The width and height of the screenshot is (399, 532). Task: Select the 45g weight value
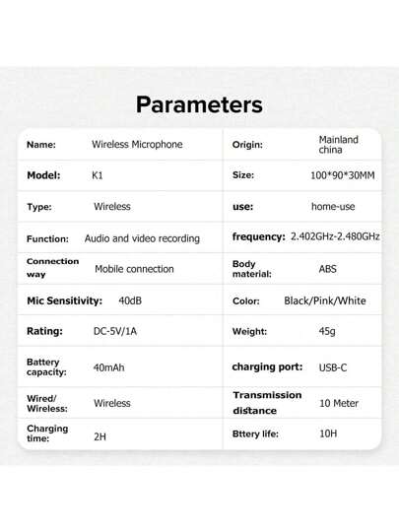(x=327, y=331)
